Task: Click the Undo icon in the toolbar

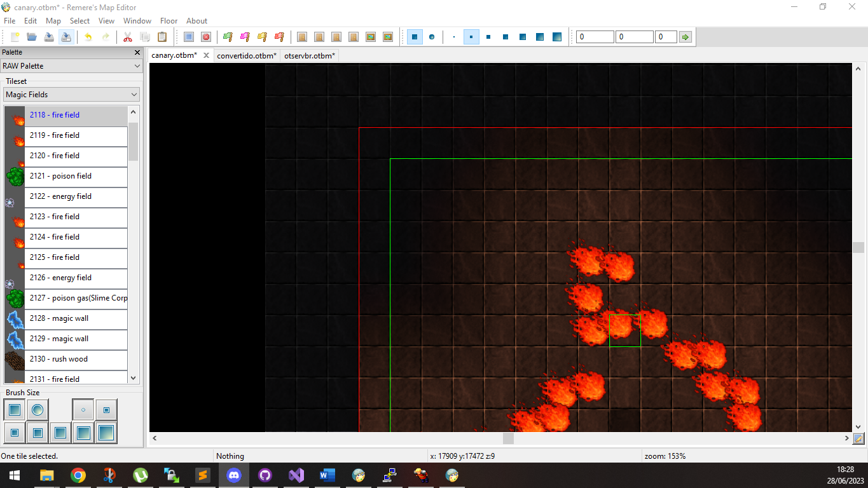Action: tap(88, 37)
